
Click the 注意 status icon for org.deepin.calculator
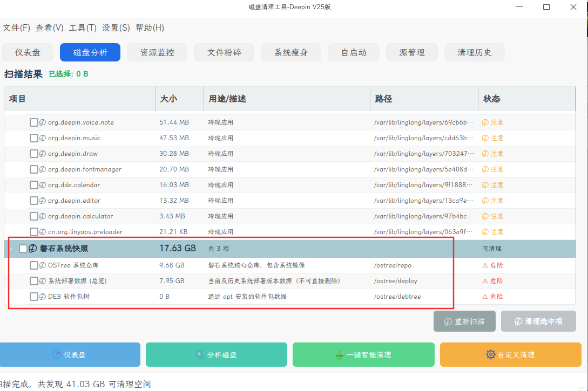pos(485,216)
